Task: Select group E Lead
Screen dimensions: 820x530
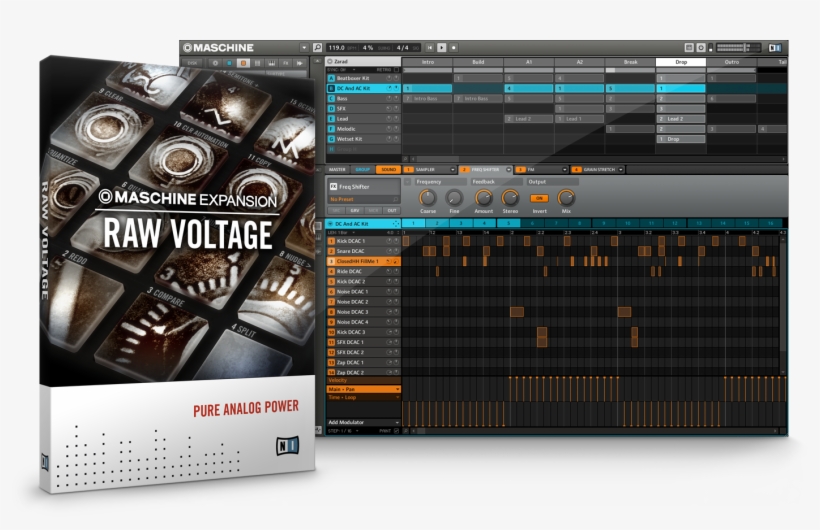Action: [363, 119]
